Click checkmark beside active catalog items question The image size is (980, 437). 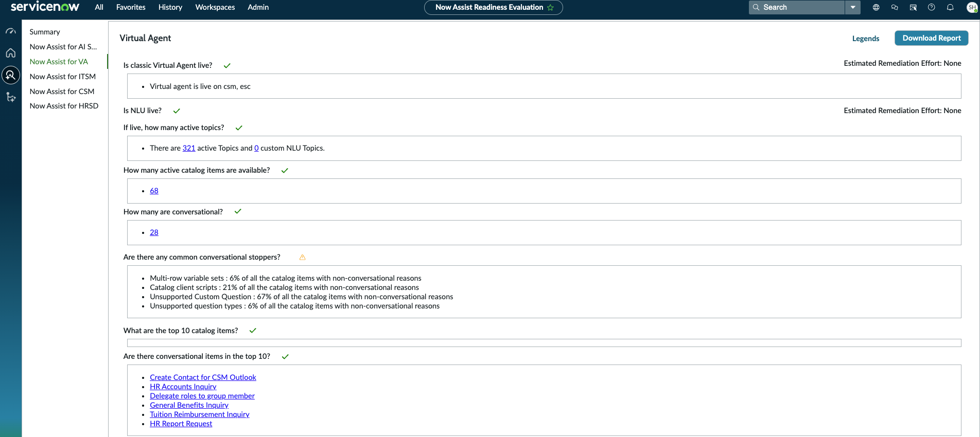click(285, 170)
